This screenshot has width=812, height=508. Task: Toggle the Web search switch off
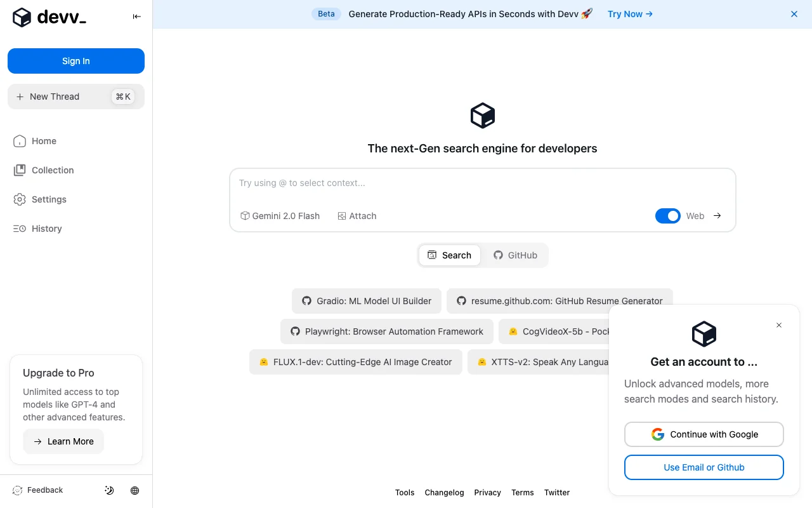click(x=667, y=216)
